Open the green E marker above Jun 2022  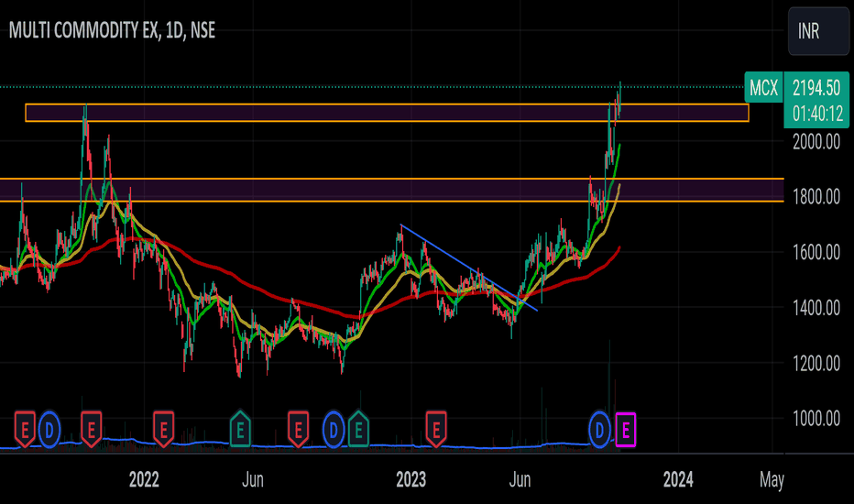tap(240, 430)
